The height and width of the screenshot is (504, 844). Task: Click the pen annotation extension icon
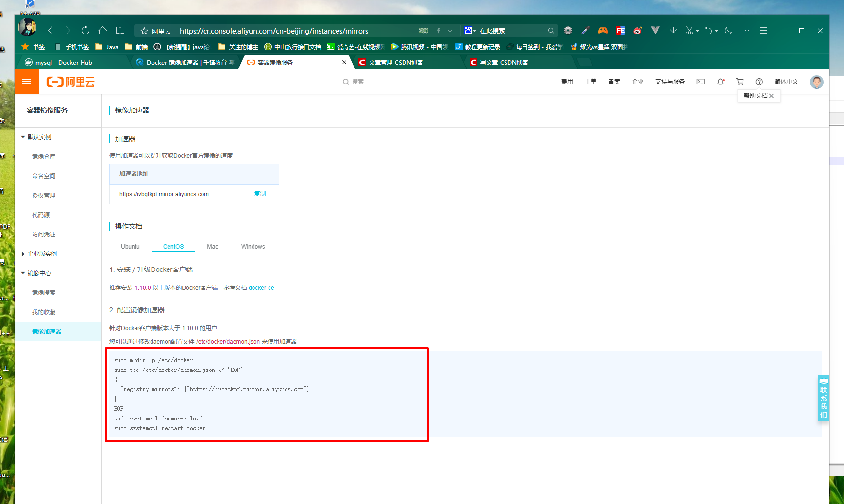click(x=585, y=31)
